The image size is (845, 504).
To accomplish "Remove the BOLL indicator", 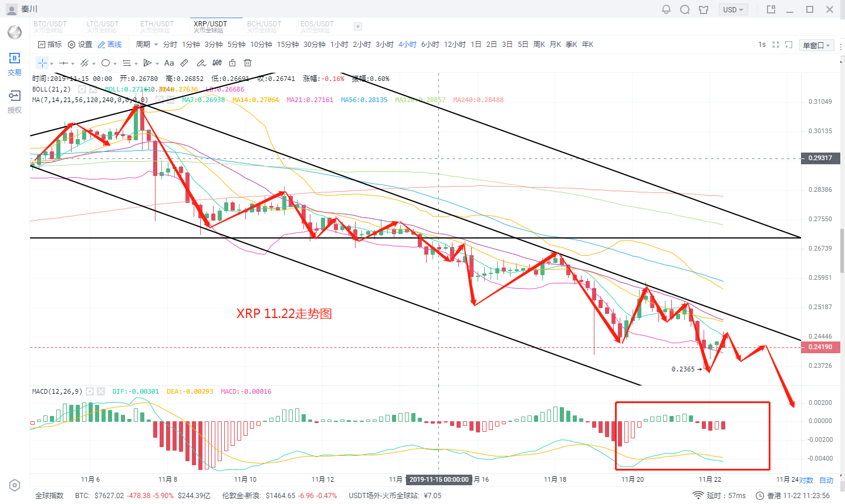I will [93, 89].
